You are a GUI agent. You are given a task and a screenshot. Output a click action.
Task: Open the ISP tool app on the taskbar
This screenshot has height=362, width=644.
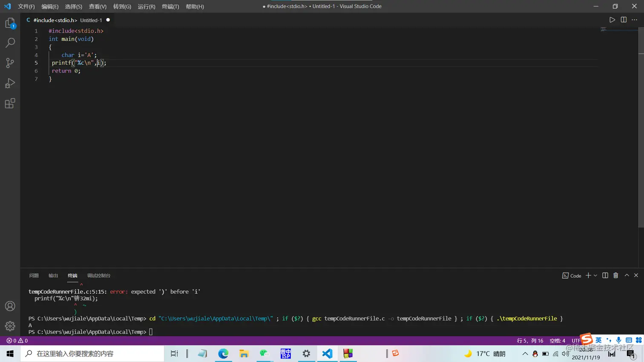pyautogui.click(x=285, y=353)
